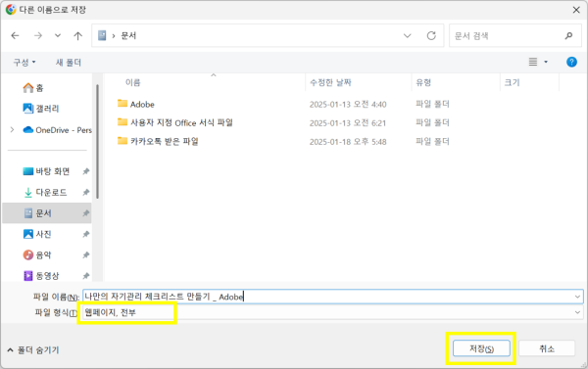Click the 저장(S) button
The image size is (588, 369).
click(x=481, y=348)
